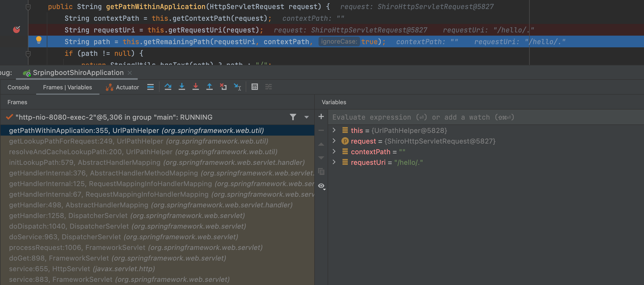Click the Step Over debugger icon
This screenshot has height=285, width=644.
[168, 87]
